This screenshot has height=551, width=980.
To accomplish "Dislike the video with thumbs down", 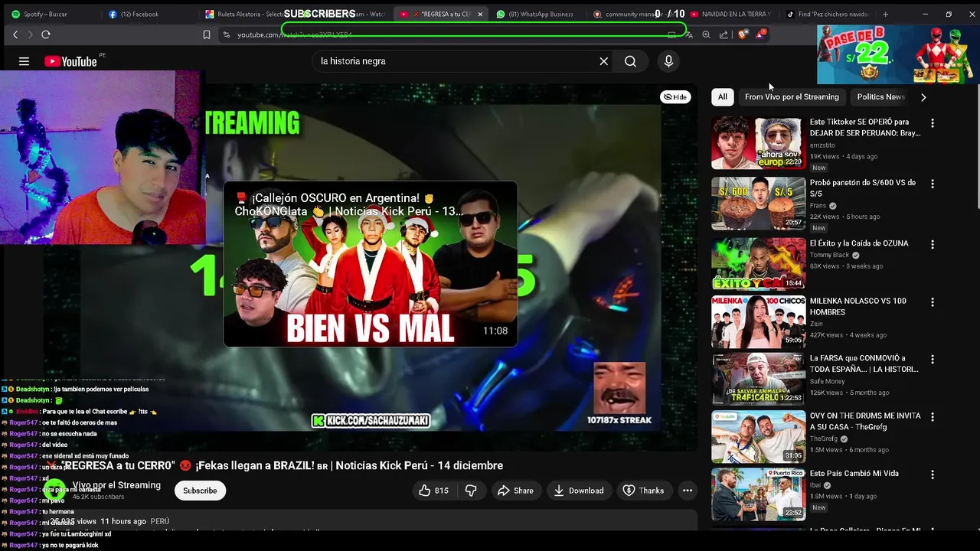I will [x=471, y=491].
